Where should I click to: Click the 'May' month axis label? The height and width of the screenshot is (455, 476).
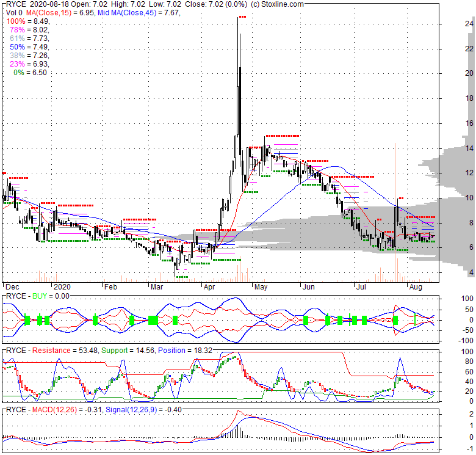[x=261, y=286]
